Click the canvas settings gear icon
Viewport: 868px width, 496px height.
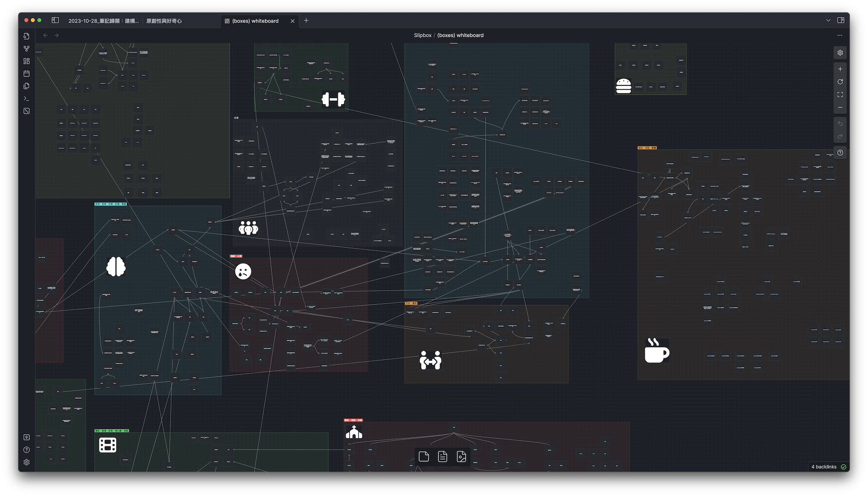pyautogui.click(x=840, y=53)
